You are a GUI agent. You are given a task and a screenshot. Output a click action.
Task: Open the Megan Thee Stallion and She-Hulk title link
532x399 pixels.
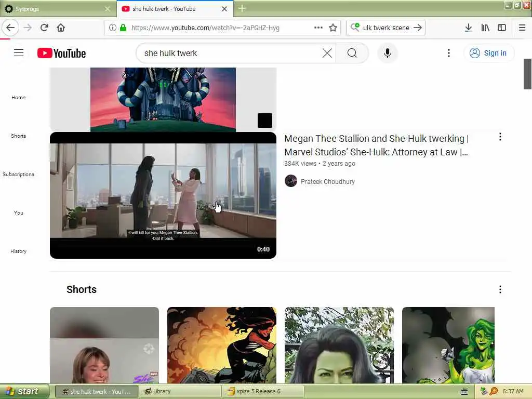tap(376, 145)
